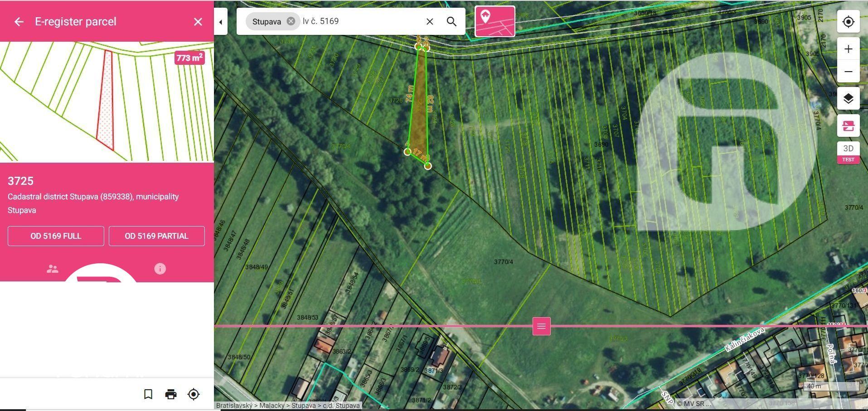
Task: Open the pink cadastral map type thumbnail
Action: point(495,21)
